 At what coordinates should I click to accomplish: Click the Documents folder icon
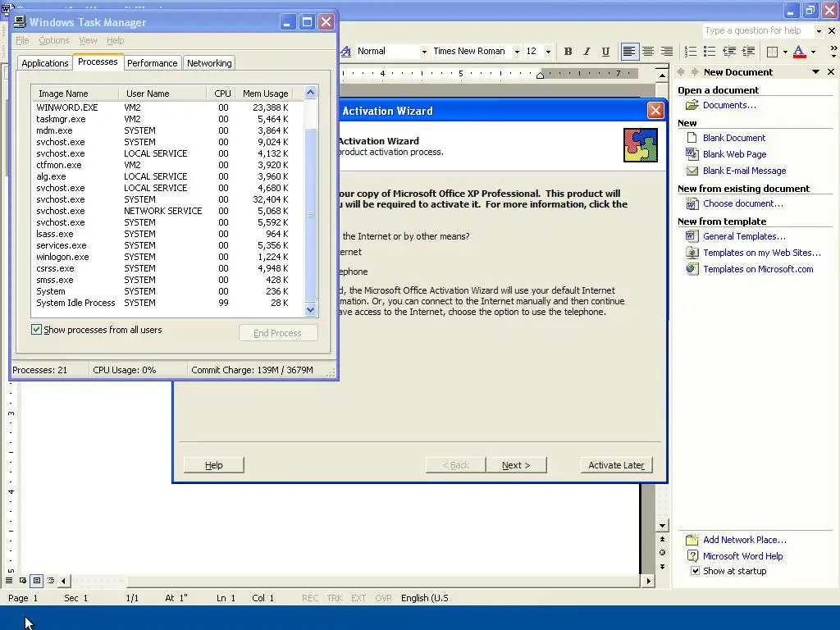click(692, 105)
